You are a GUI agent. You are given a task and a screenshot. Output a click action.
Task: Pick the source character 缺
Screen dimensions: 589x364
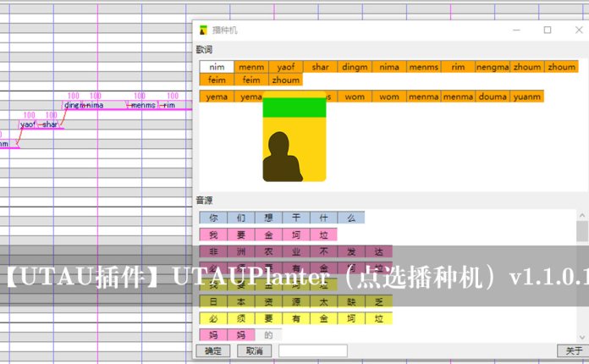point(351,301)
